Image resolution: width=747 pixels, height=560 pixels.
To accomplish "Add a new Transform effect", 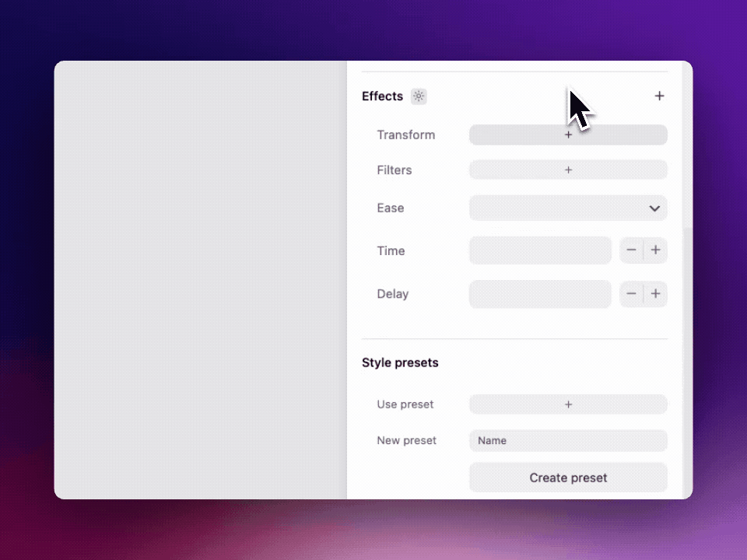I will click(568, 135).
